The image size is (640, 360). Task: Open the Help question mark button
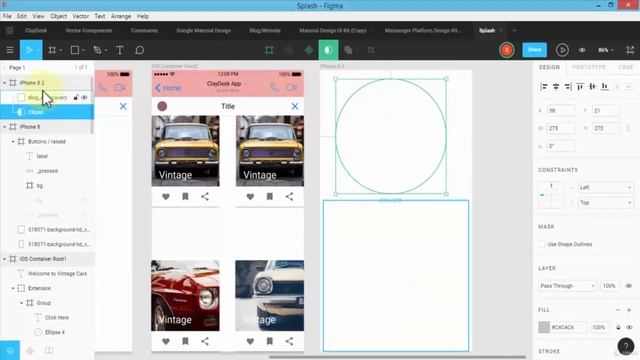coord(626,347)
